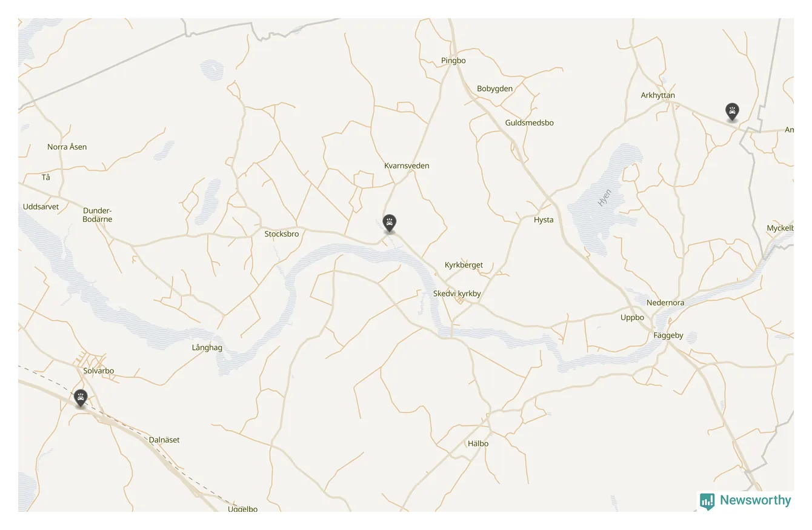Click the car marker near Arkhyttan
This screenshot has height=530, width=812.
point(732,112)
